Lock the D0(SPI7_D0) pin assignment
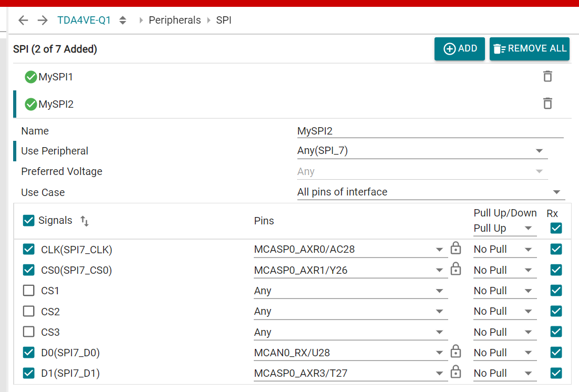The width and height of the screenshot is (579, 392). pos(456,352)
